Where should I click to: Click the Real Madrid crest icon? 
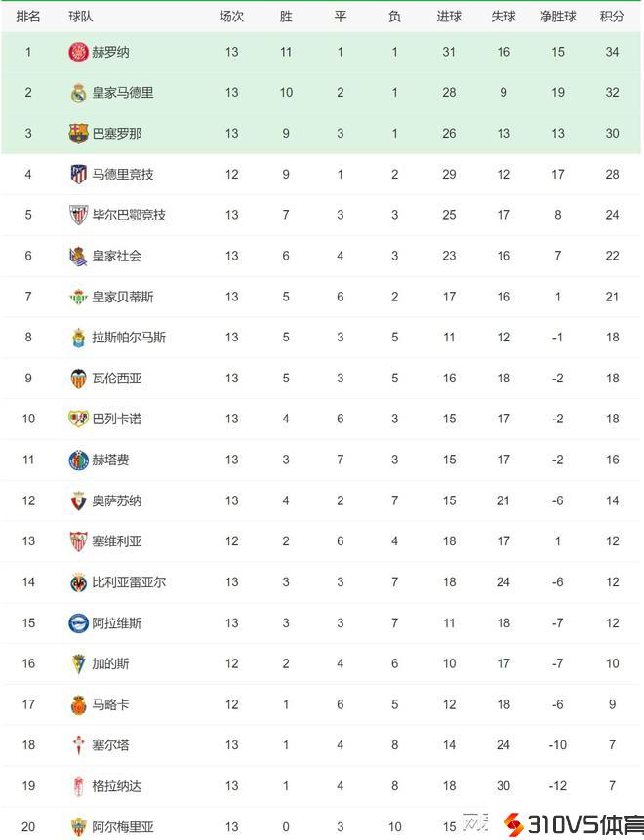(78, 93)
